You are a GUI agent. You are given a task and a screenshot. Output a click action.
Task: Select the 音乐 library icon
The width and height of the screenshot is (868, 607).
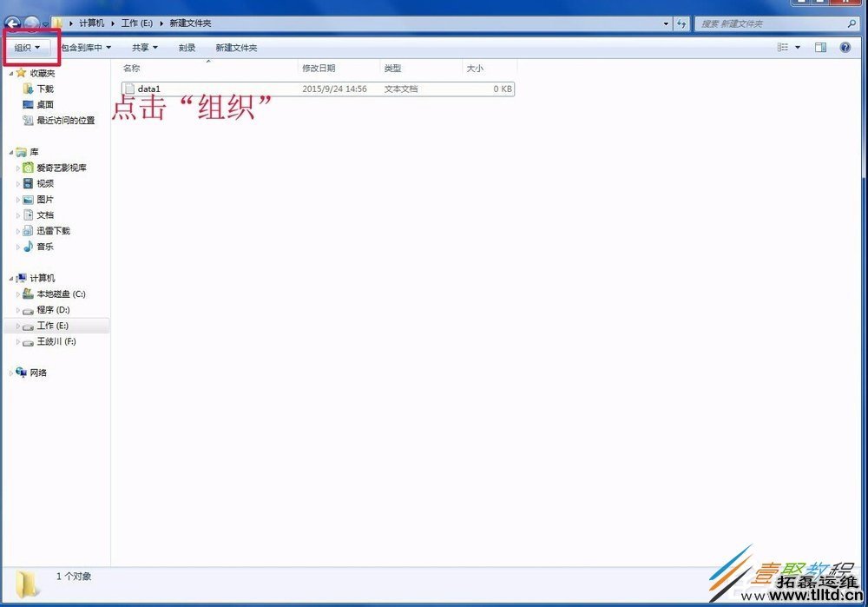coord(28,247)
